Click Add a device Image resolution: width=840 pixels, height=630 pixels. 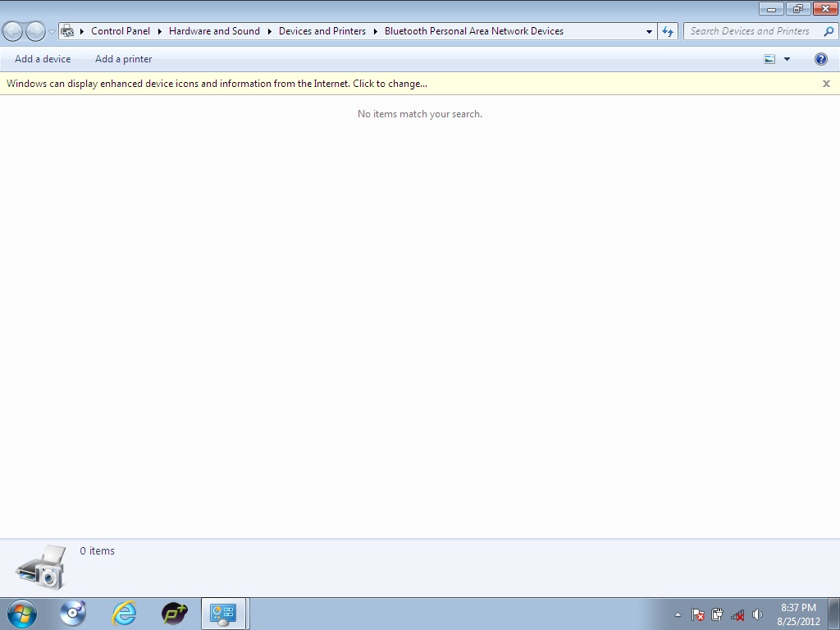[x=43, y=59]
